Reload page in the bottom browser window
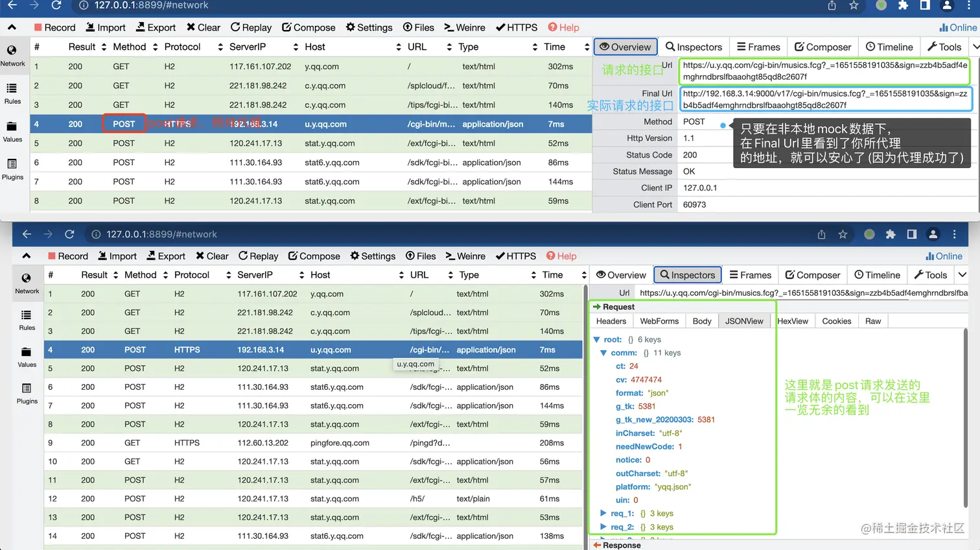The image size is (980, 550). (69, 234)
